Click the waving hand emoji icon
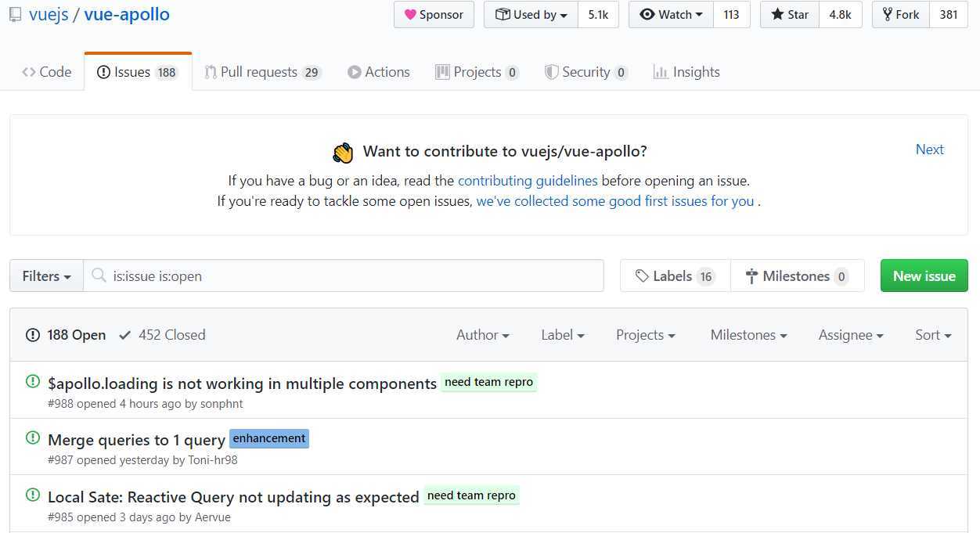980x533 pixels. (x=343, y=152)
